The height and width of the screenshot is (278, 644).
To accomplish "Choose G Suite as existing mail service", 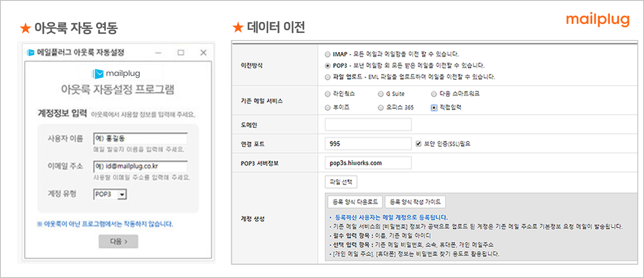I will point(381,94).
